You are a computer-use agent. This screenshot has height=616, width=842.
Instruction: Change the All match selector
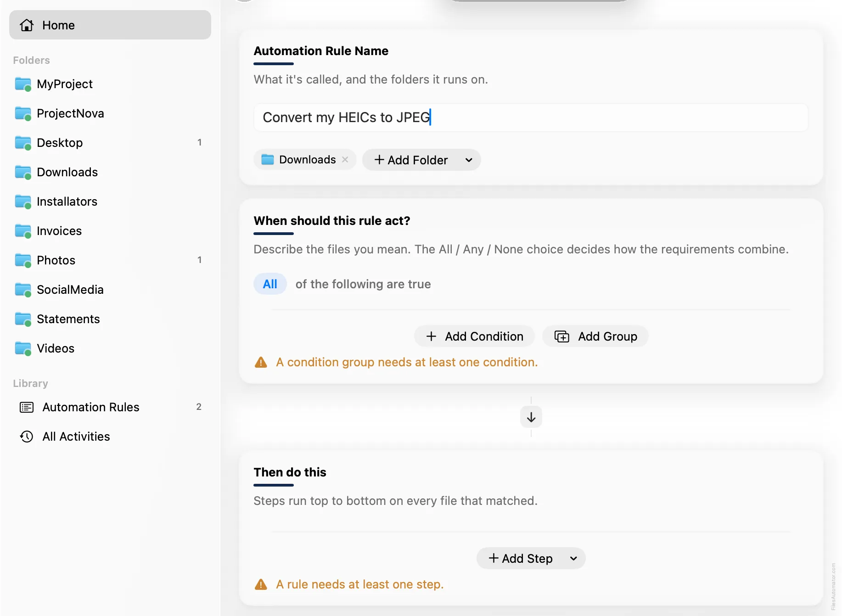[x=270, y=284]
